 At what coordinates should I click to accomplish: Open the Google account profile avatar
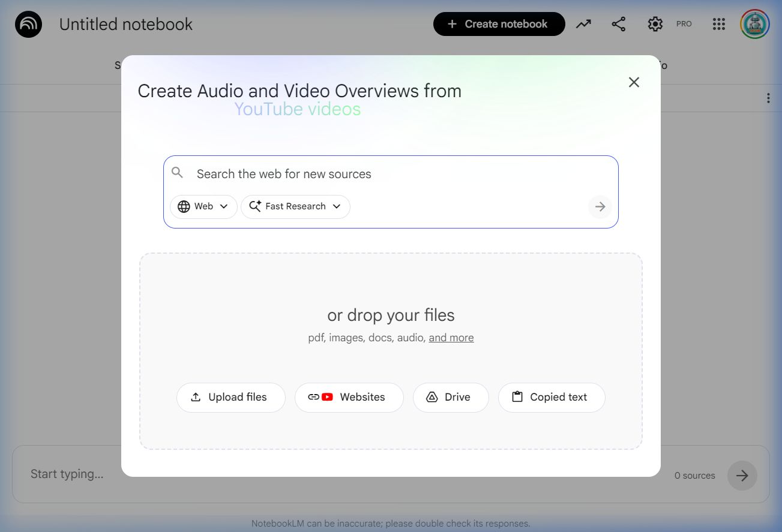click(754, 24)
